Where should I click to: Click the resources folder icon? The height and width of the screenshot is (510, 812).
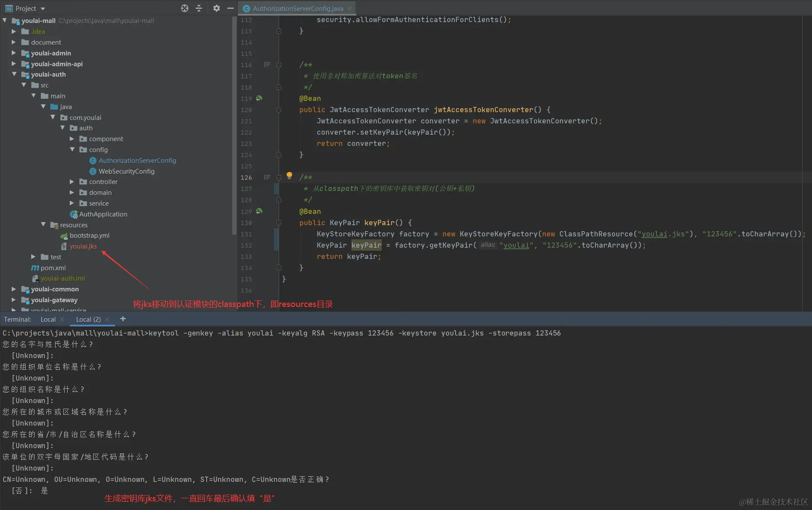coord(54,225)
